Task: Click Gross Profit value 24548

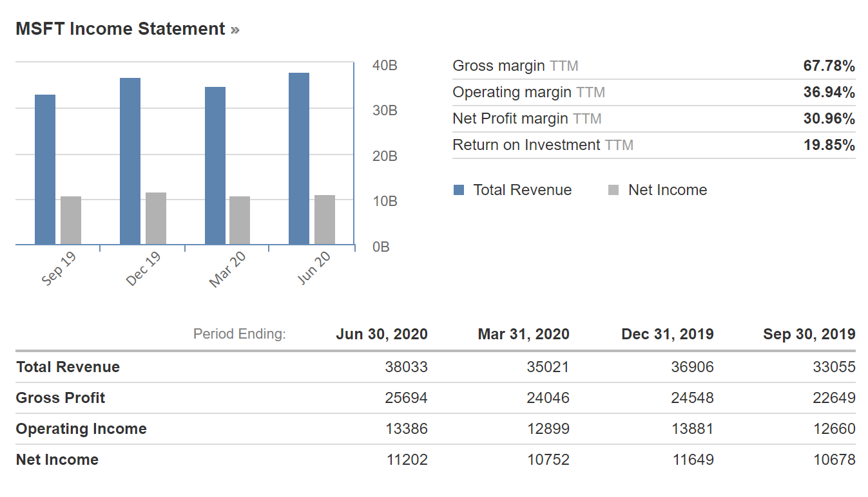Action: click(693, 398)
